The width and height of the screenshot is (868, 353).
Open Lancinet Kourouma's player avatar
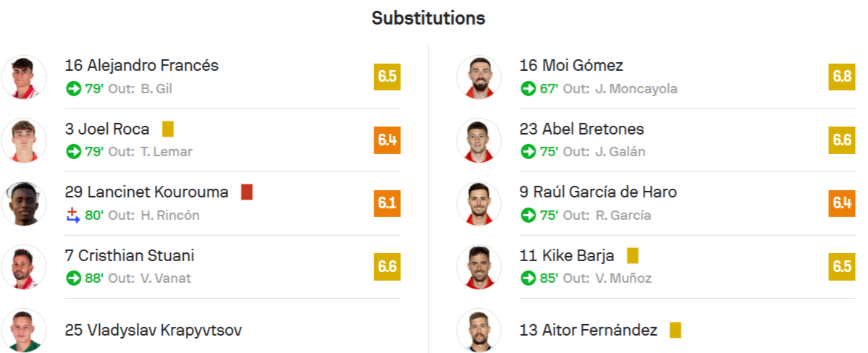coord(24,203)
